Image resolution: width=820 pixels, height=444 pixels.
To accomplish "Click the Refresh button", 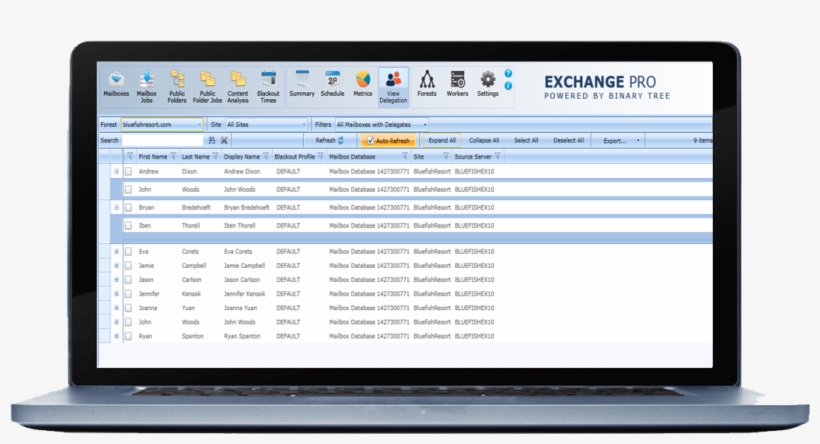I will [x=329, y=140].
